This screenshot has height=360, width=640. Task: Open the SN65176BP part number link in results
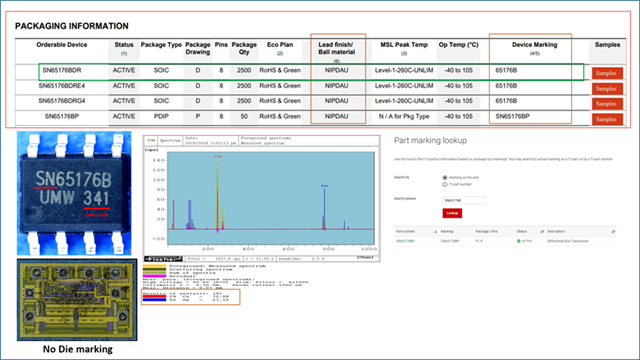pyautogui.click(x=405, y=241)
